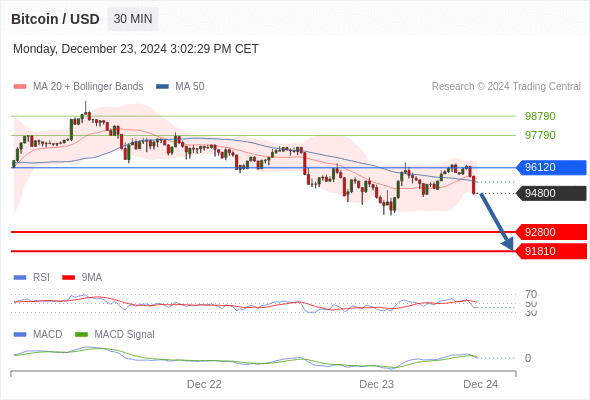The height and width of the screenshot is (400, 590).
Task: Open the Research © 2024 Trading Central credit
Action: pyautogui.click(x=506, y=87)
